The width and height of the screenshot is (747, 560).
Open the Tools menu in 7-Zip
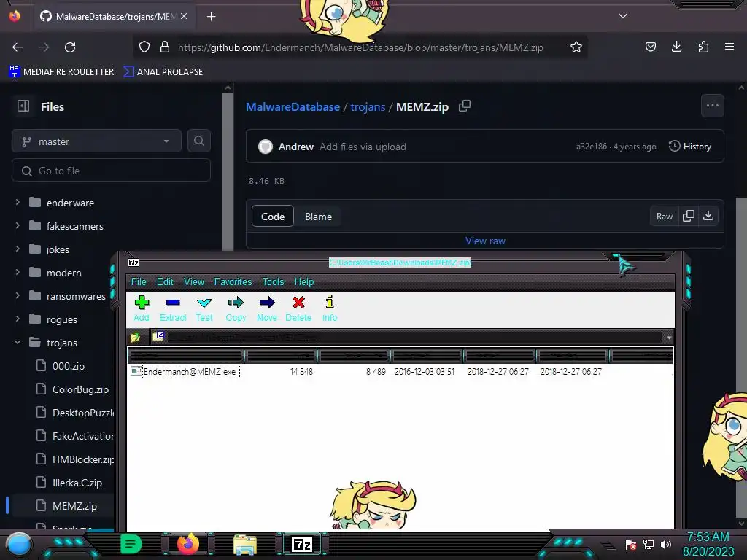pos(273,282)
